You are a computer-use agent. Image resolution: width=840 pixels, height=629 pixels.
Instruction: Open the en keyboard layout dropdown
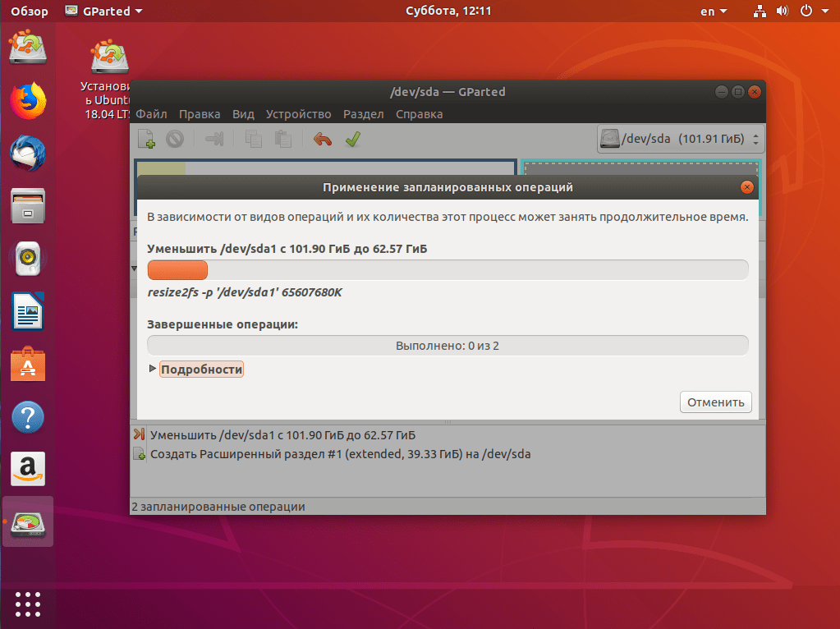coord(714,11)
